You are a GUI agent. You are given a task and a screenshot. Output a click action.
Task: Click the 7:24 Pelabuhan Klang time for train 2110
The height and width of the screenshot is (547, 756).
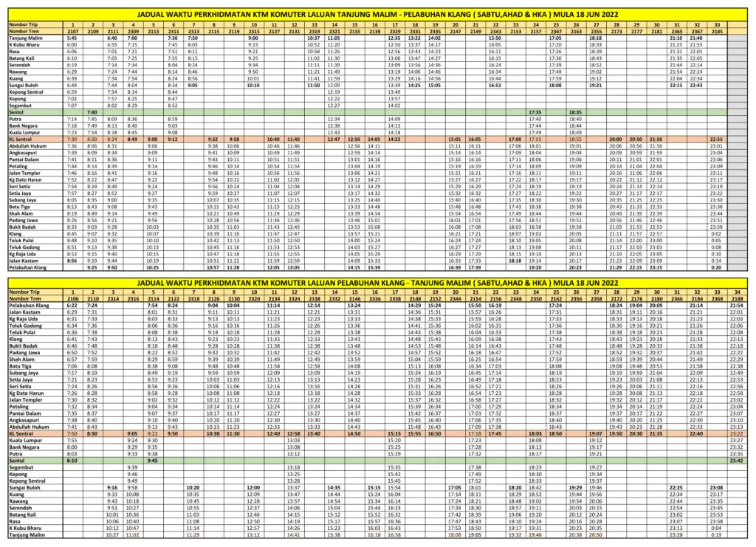coord(92,306)
